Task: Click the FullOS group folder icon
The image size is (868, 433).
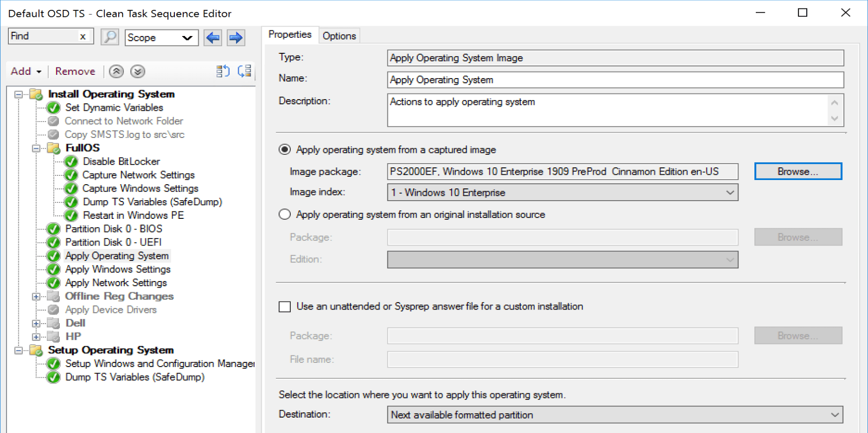Action: point(53,148)
